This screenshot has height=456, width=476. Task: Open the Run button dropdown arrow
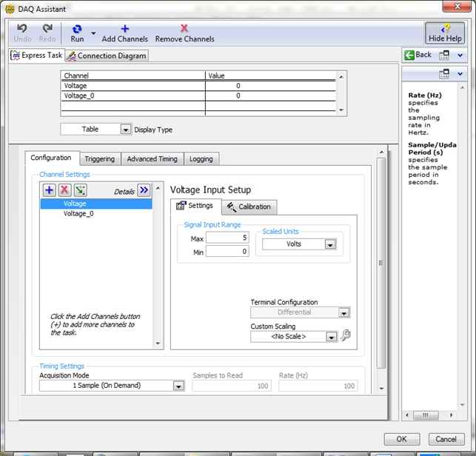[93, 33]
